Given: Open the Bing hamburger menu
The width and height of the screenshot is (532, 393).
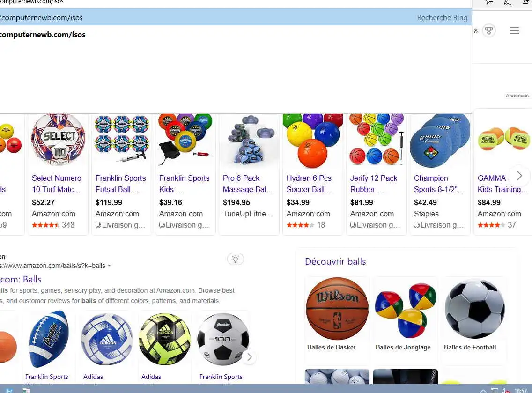Looking at the screenshot, I should pyautogui.click(x=514, y=30).
